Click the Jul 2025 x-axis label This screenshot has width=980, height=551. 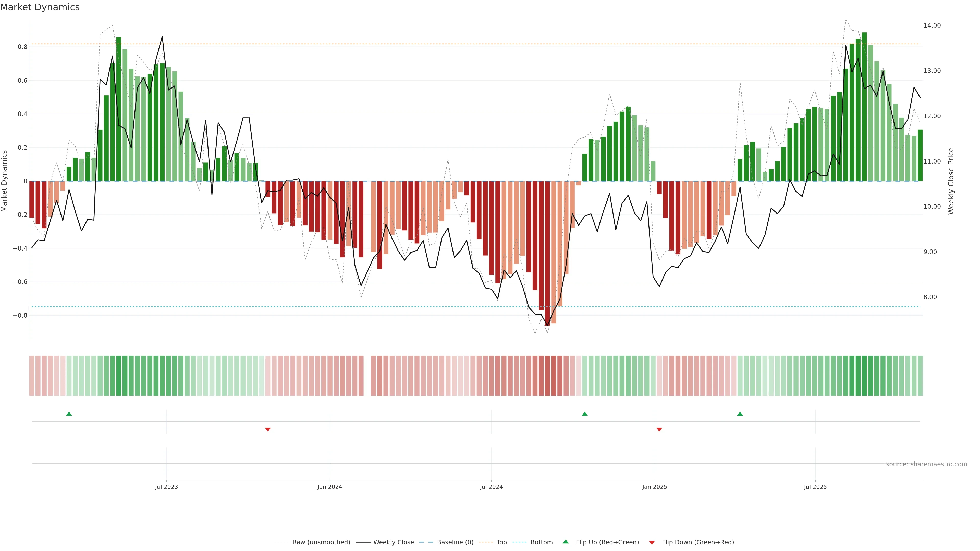815,487
